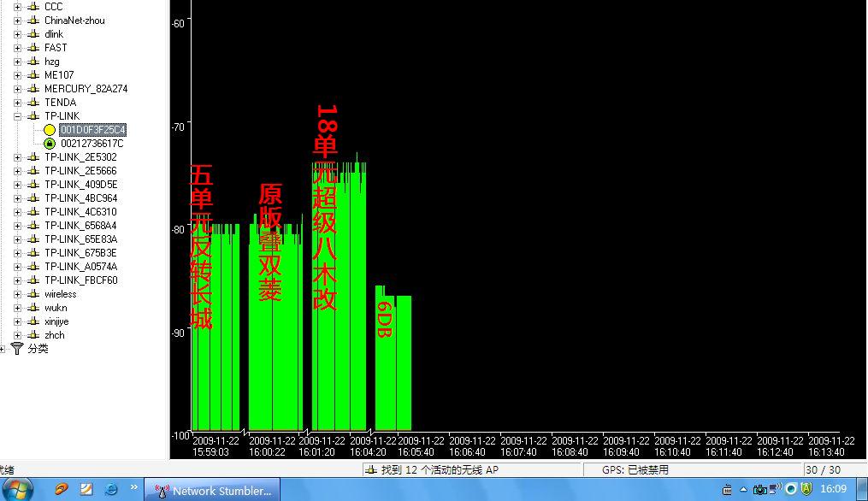868x501 pixels.
Task: Select the dlink SSID entry
Action: [x=54, y=34]
